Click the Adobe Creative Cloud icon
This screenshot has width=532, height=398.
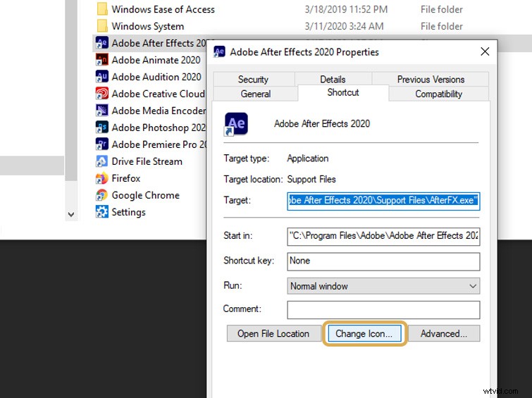point(101,94)
